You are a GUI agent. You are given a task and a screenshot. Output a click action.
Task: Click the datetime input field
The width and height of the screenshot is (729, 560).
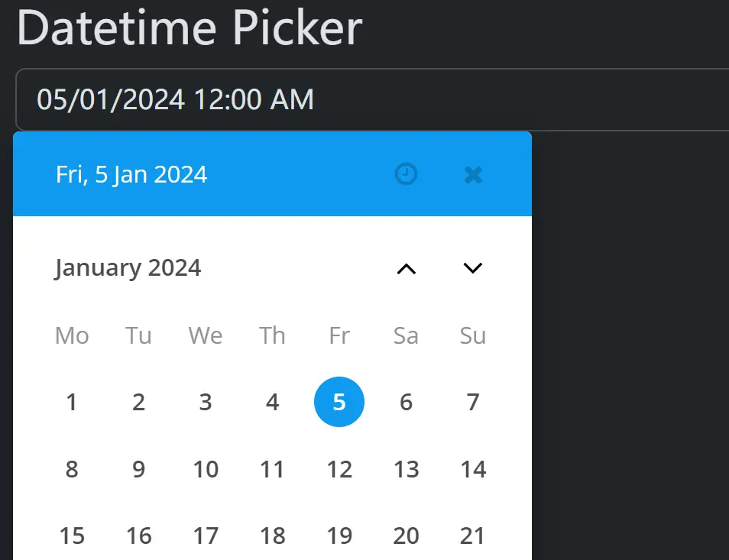367,99
